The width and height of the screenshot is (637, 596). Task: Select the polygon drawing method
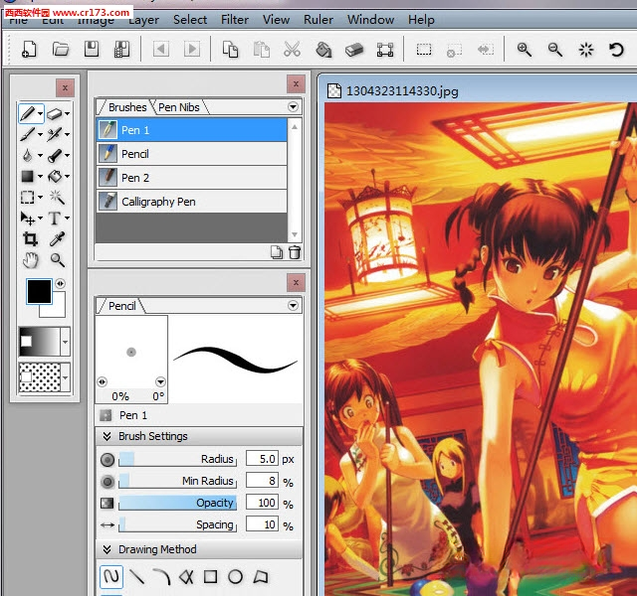coord(260,576)
